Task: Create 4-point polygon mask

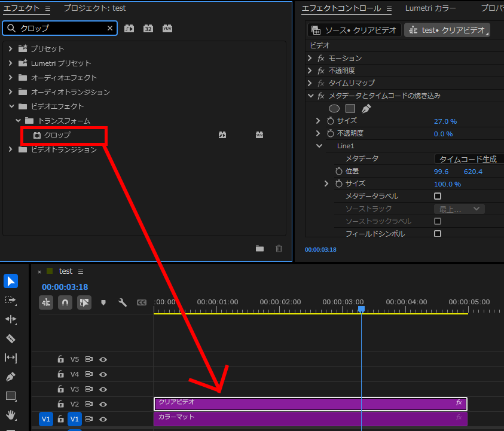Action: point(350,109)
